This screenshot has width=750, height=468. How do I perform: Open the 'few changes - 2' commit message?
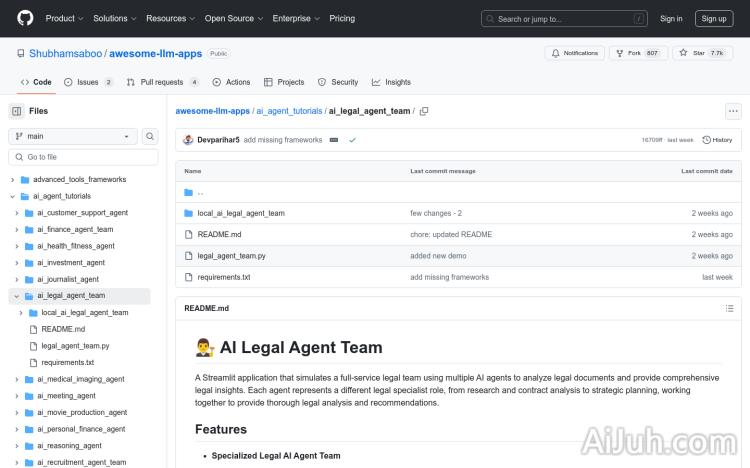tap(436, 213)
